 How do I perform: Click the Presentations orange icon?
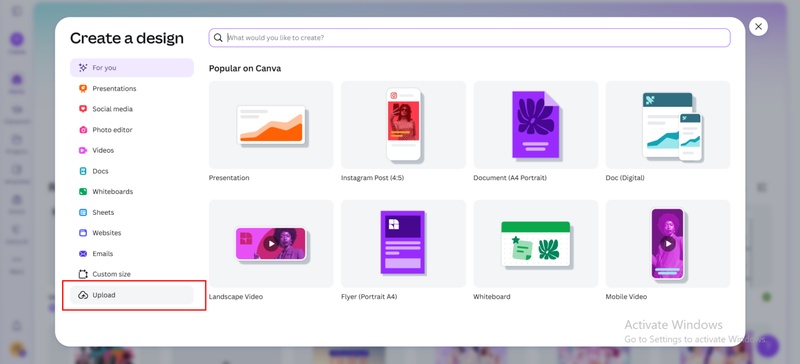click(83, 88)
